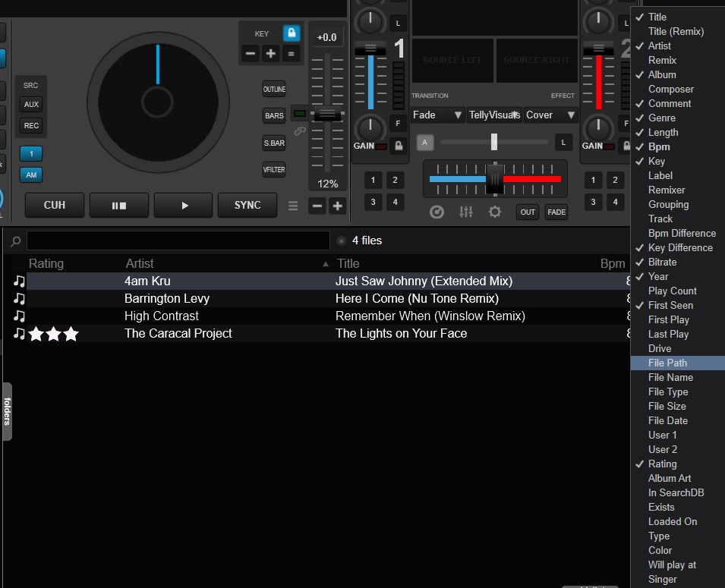
Task: Open the Cover dropdown
Action: pyautogui.click(x=550, y=115)
